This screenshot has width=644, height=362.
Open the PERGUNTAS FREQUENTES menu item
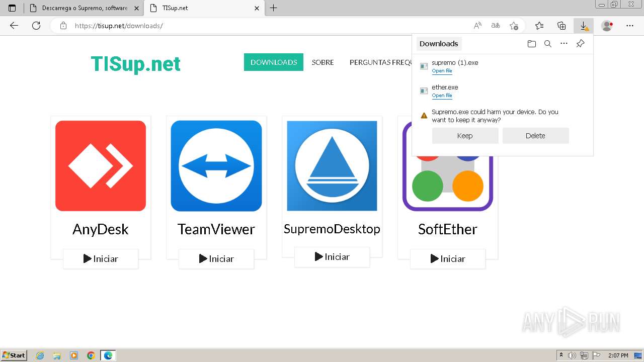coord(380,62)
